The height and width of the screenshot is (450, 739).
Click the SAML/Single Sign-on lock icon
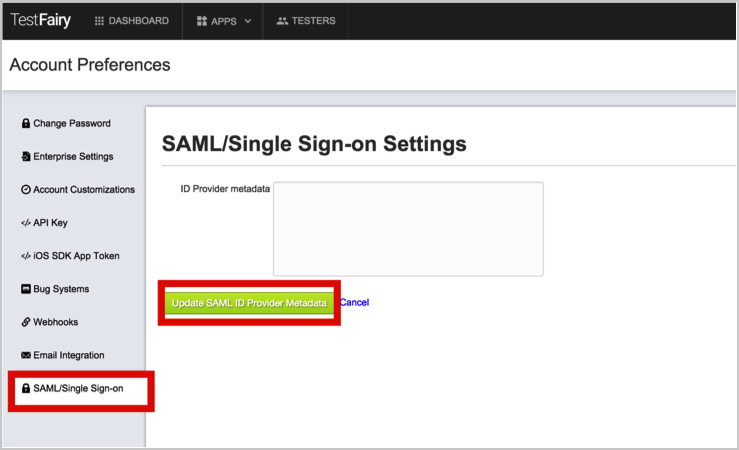tap(26, 388)
